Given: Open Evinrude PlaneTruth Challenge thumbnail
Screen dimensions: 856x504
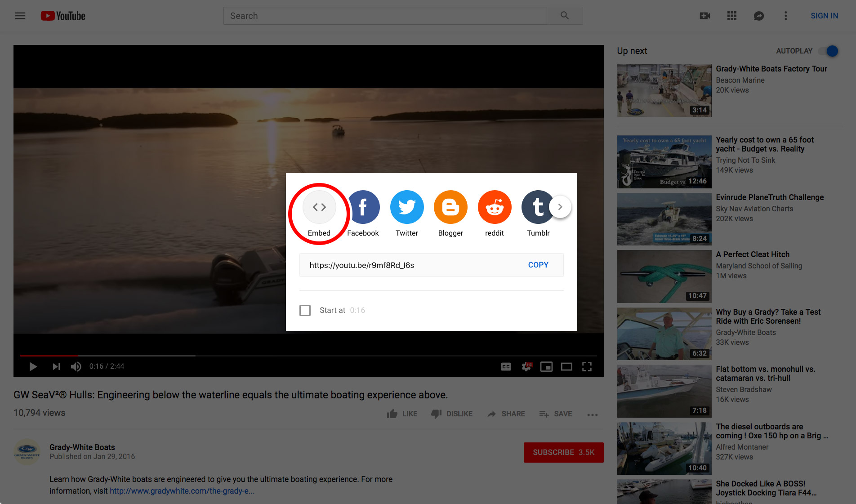Looking at the screenshot, I should pos(664,219).
